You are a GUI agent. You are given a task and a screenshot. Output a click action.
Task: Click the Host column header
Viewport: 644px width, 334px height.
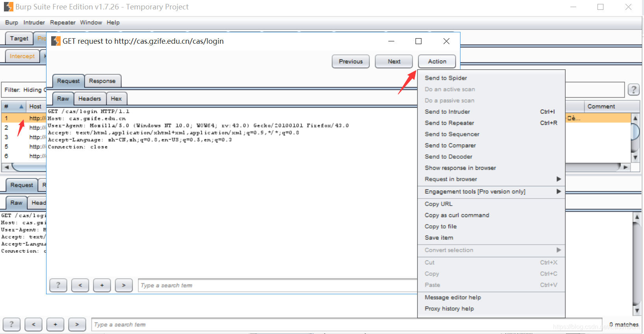[35, 106]
